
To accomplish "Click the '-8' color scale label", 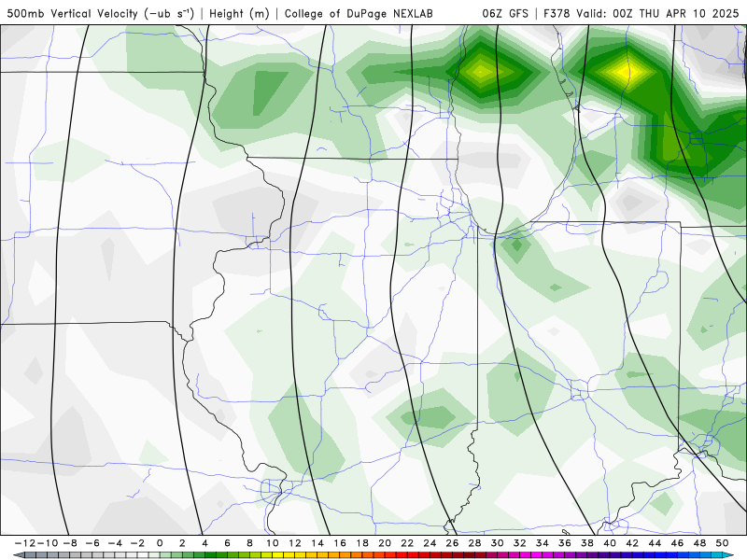I will (70, 543).
